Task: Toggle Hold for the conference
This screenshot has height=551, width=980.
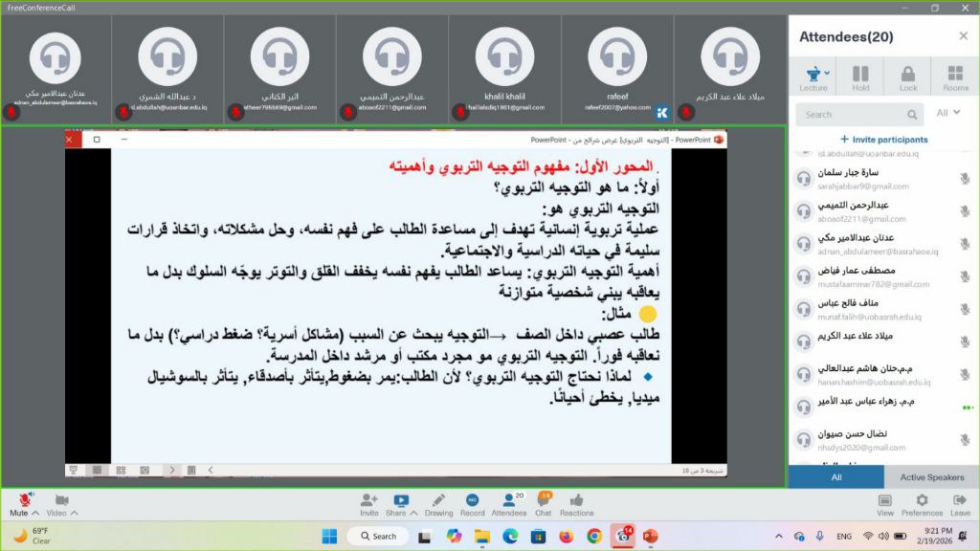Action: [x=860, y=75]
